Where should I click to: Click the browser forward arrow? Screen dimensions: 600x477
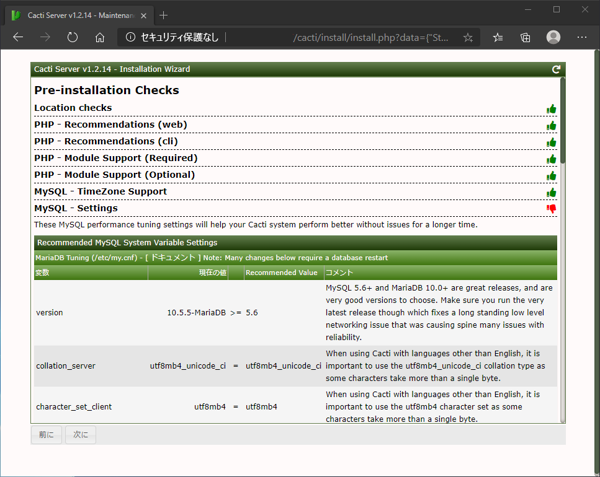(45, 37)
